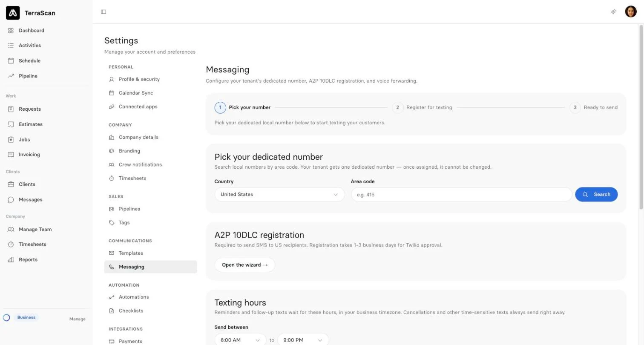The height and width of the screenshot is (345, 644).
Task: Click the Manage plan link
Action: [78, 319]
